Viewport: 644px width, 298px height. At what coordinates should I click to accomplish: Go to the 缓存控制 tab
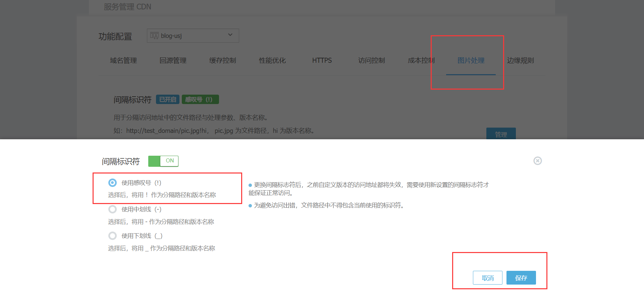[223, 60]
